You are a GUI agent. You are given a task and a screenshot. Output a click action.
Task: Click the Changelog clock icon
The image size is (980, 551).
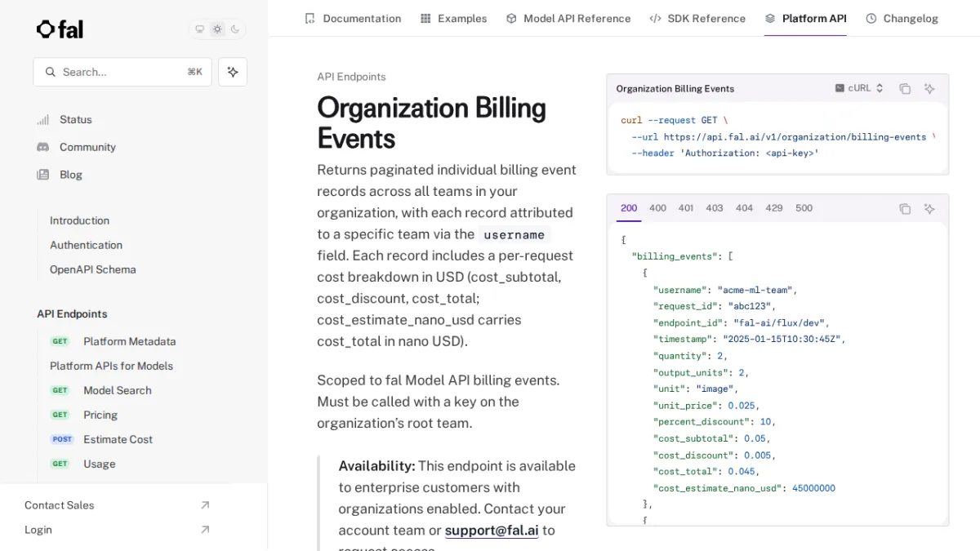(871, 18)
